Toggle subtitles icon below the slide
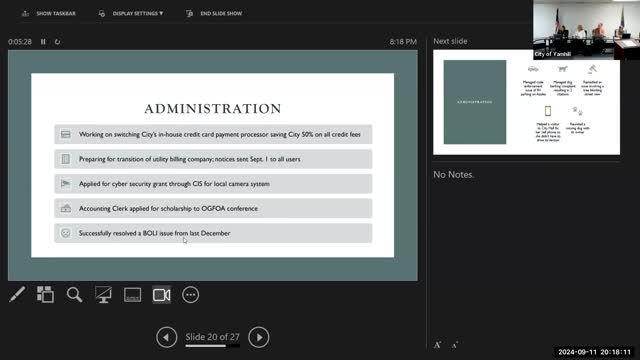This screenshot has height=360, width=640. tap(132, 295)
